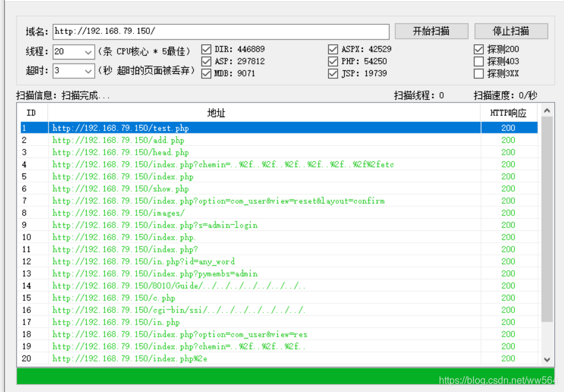Select row 19 shorter chemin URL
Image resolution: width=564 pixels, height=392 pixels.
pyautogui.click(x=279, y=346)
